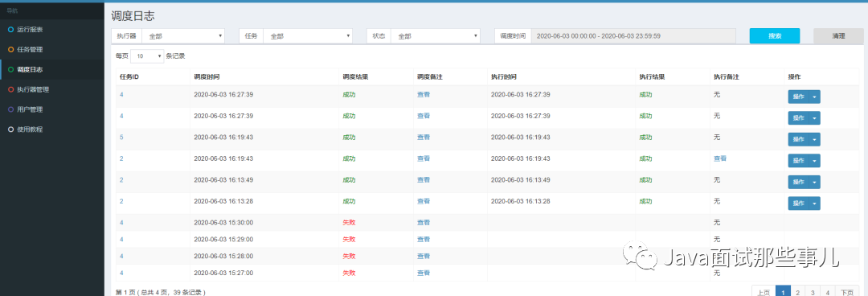Click 操作 button for task 5 row
This screenshot has width=868, height=296.
tap(798, 139)
